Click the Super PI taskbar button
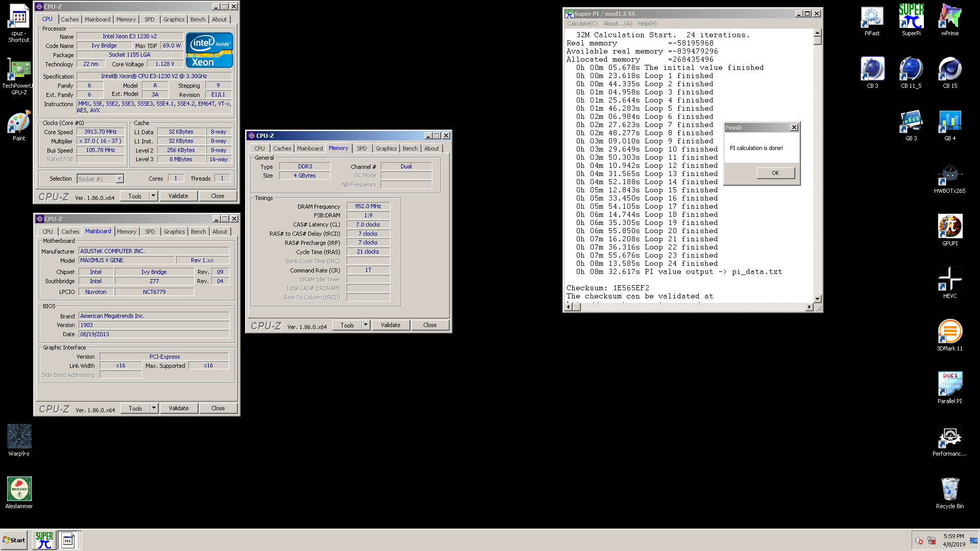This screenshot has width=980, height=551. [x=44, y=540]
